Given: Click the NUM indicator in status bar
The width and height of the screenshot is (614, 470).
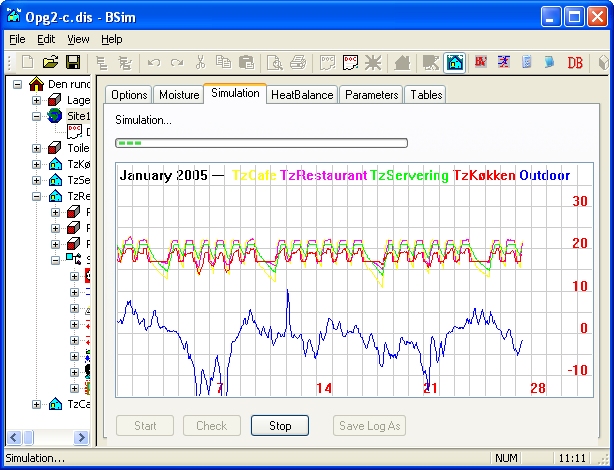Looking at the screenshot, I should tap(506, 458).
